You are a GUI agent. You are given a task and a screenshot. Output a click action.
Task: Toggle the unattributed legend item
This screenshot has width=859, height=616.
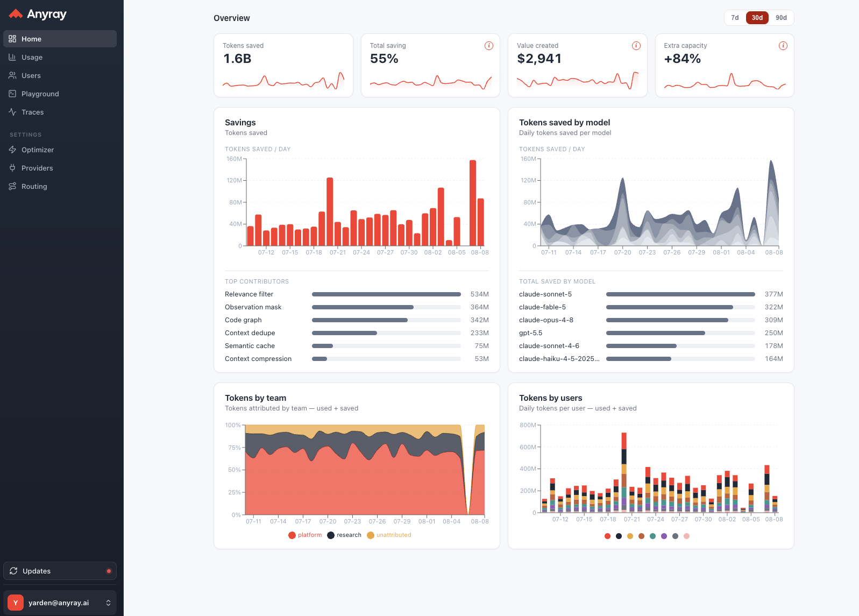pos(389,535)
